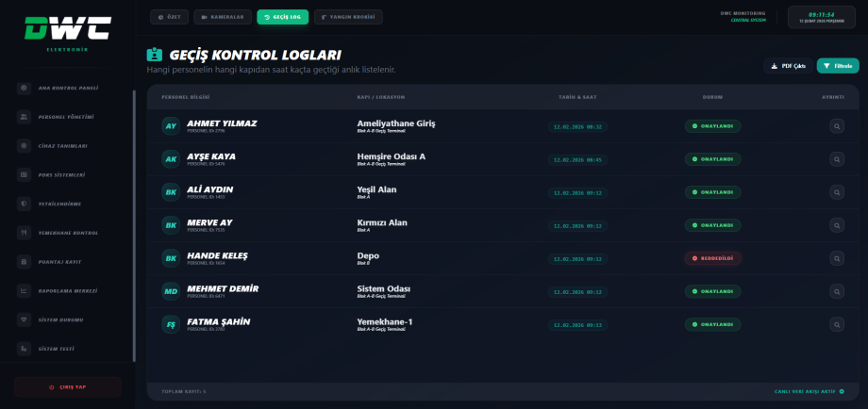View details magnifier for Ahmet Yılmaz

tap(837, 126)
